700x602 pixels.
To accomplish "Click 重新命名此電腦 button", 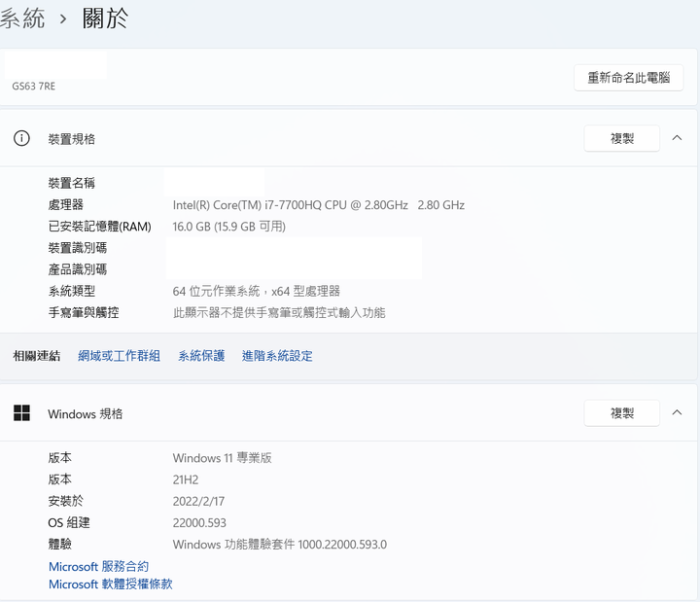I will 629,78.
